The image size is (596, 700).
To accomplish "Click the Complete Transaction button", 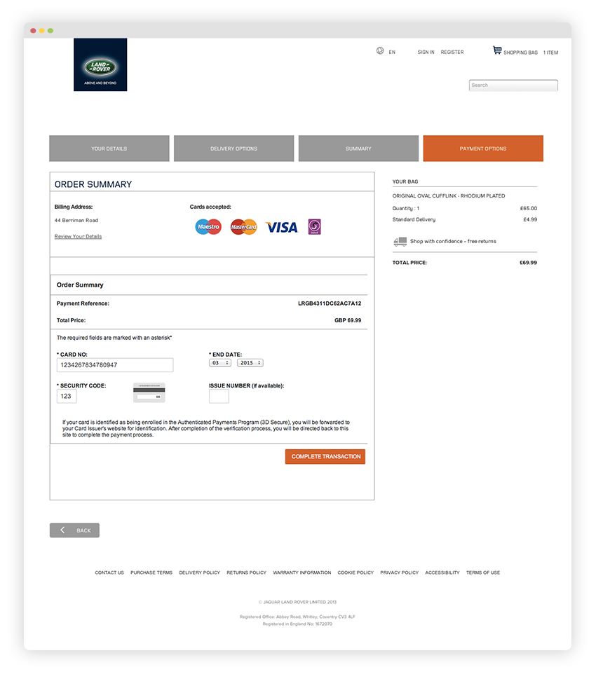I will coord(325,456).
